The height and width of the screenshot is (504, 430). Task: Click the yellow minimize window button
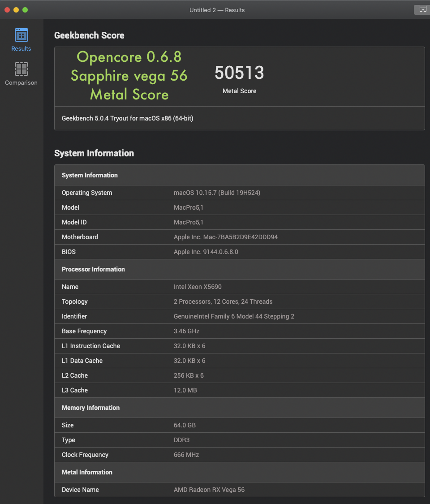16,10
